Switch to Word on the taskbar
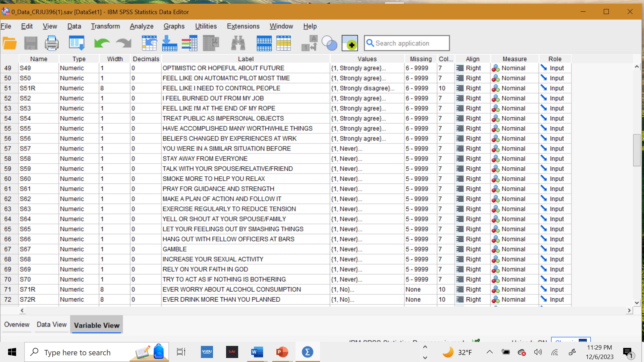The height and width of the screenshot is (362, 644). click(257, 352)
